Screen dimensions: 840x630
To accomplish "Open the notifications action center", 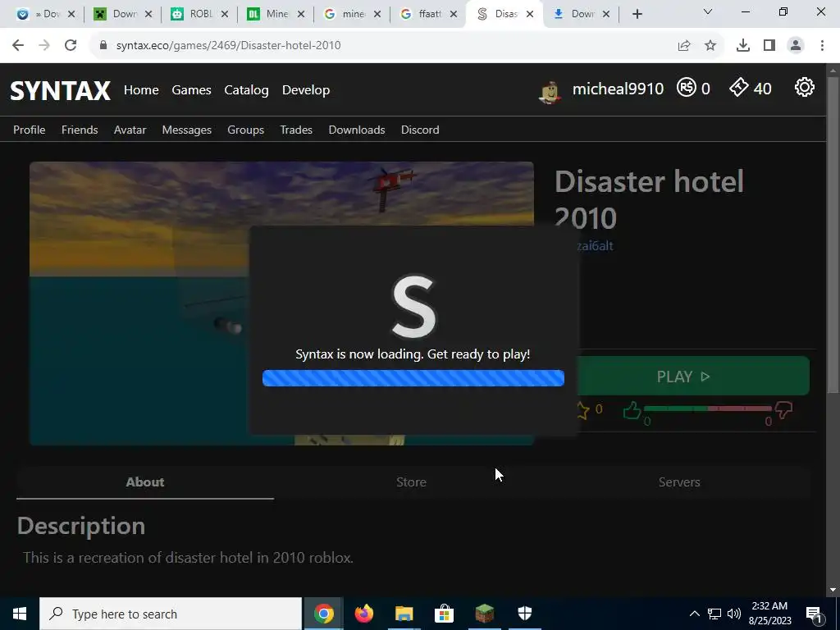I will (x=814, y=614).
